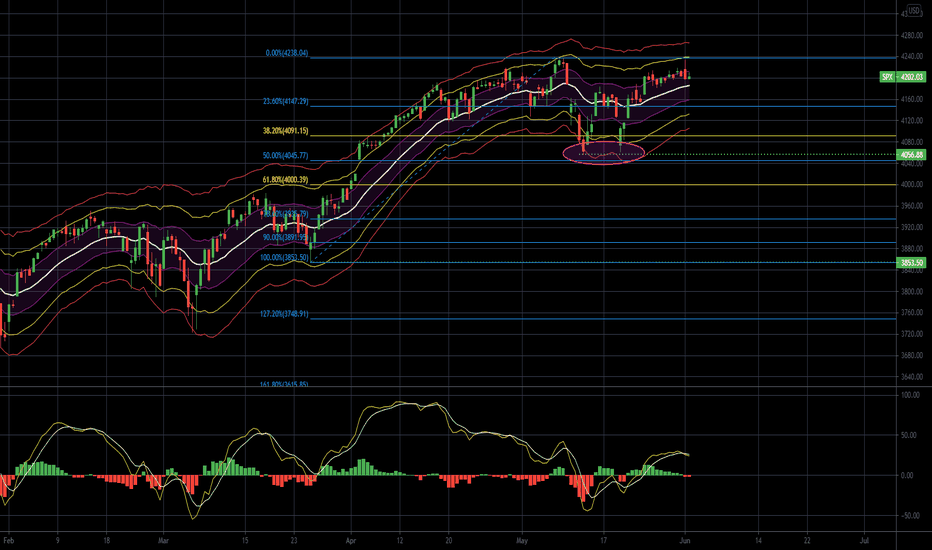Click the Apr date on time axis
Image resolution: width=932 pixels, height=550 pixels.
(x=350, y=541)
